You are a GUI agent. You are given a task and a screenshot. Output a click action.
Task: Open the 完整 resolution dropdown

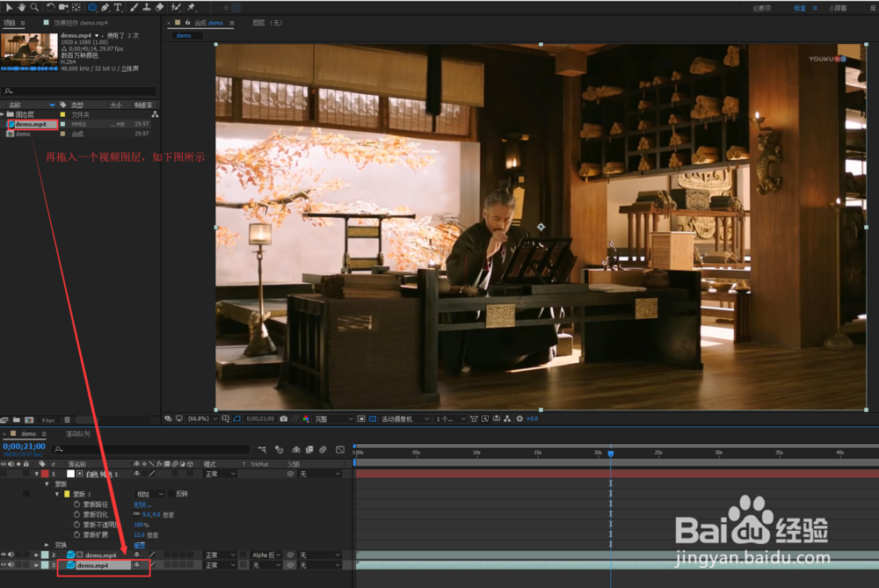tap(333, 418)
